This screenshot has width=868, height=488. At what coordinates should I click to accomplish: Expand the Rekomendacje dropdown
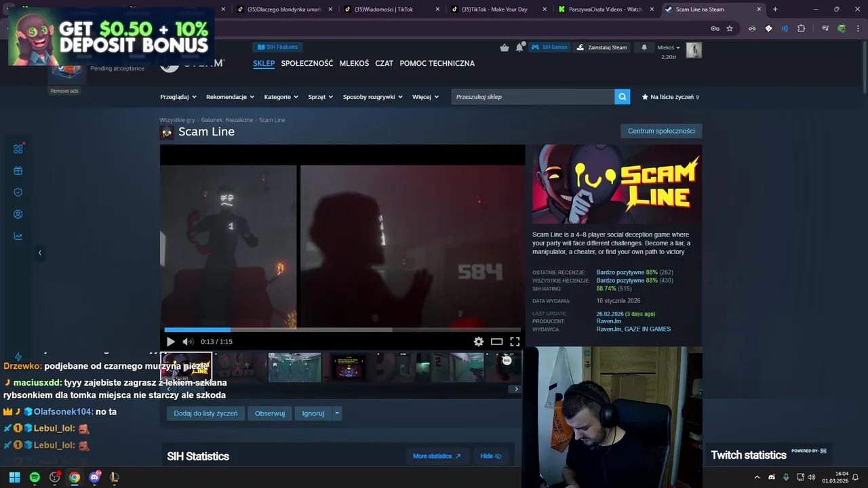(231, 97)
